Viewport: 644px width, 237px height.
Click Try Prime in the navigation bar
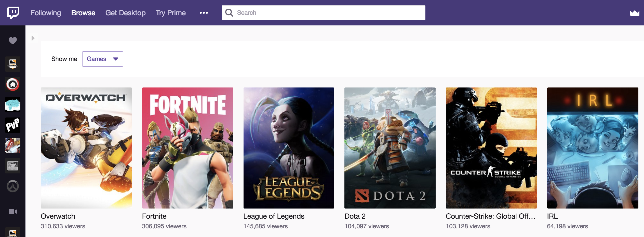[171, 13]
